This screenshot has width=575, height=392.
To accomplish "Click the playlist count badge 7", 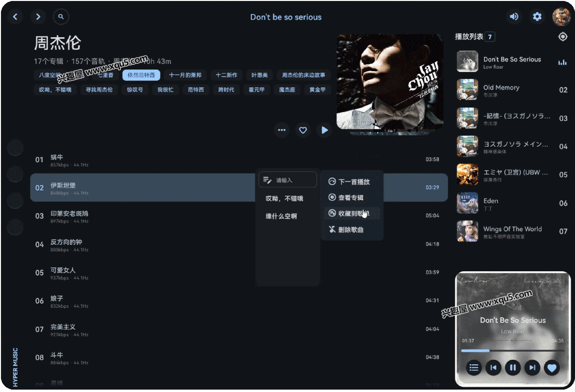I will [x=490, y=37].
